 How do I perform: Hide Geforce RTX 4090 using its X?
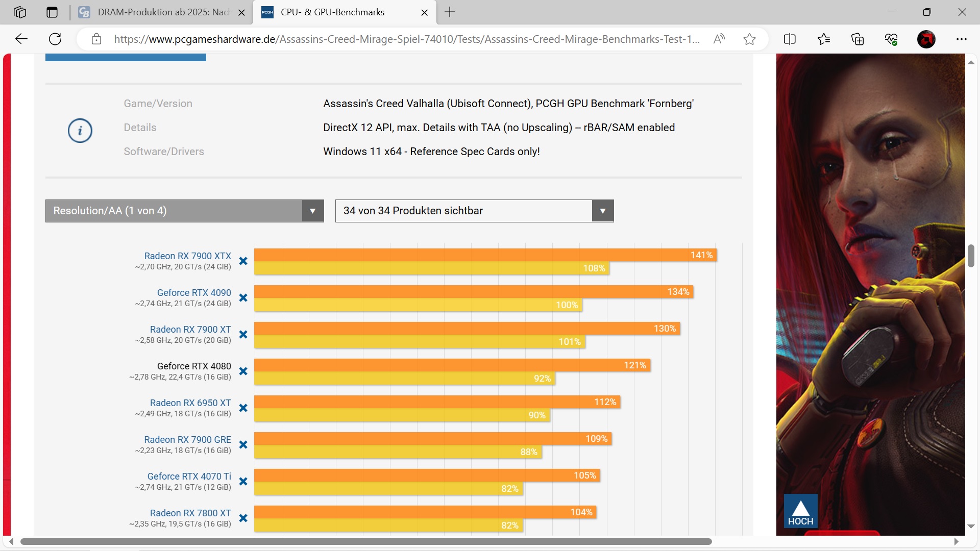point(243,298)
